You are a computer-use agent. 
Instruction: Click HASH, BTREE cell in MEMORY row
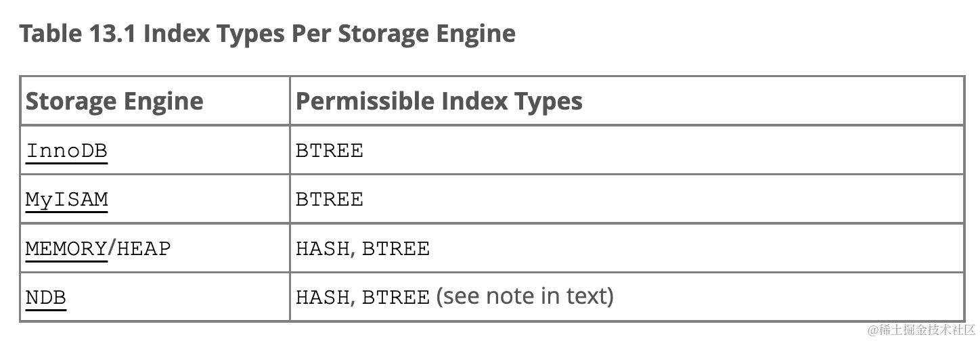click(x=363, y=248)
